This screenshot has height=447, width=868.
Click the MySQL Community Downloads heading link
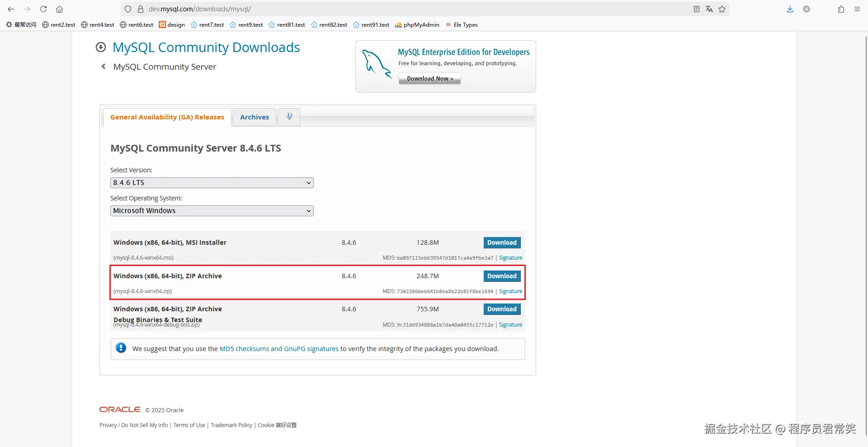[x=206, y=48]
